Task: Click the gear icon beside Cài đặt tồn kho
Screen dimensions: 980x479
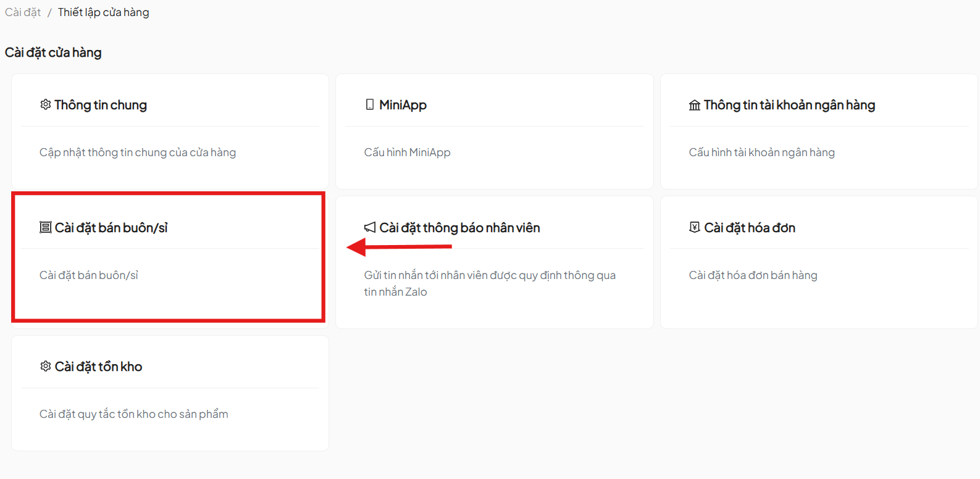Action: (45, 367)
